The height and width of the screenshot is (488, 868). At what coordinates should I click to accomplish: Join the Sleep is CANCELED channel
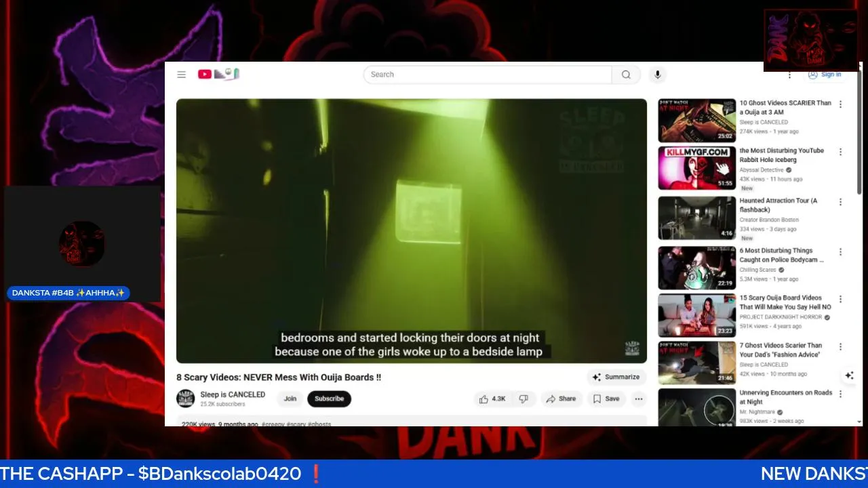click(290, 399)
